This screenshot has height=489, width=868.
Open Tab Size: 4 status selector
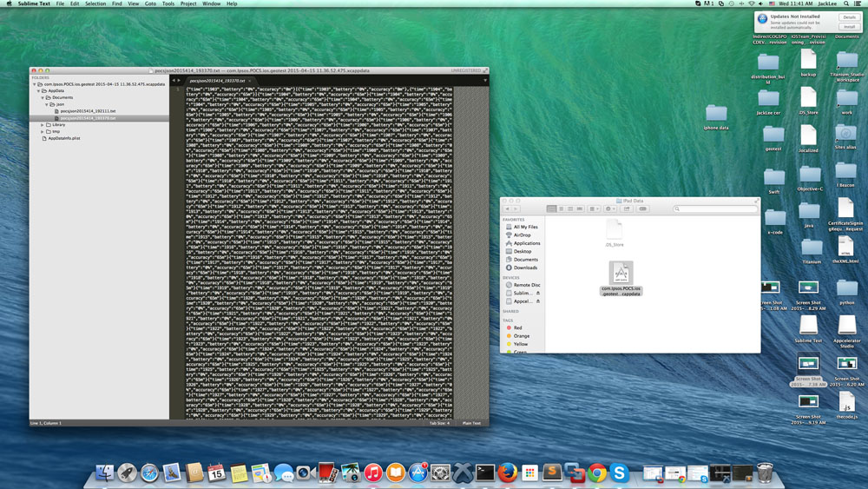(439, 423)
